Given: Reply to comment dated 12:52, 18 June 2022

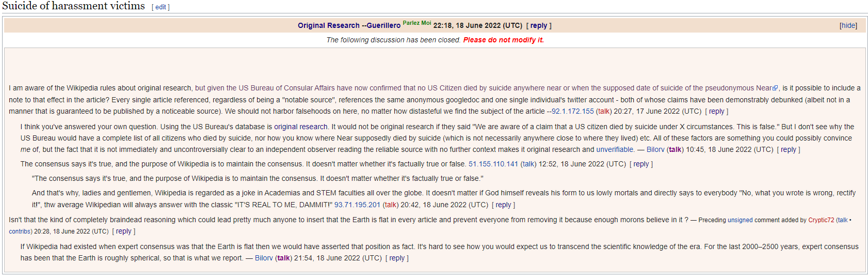Looking at the screenshot, I should 641,164.
